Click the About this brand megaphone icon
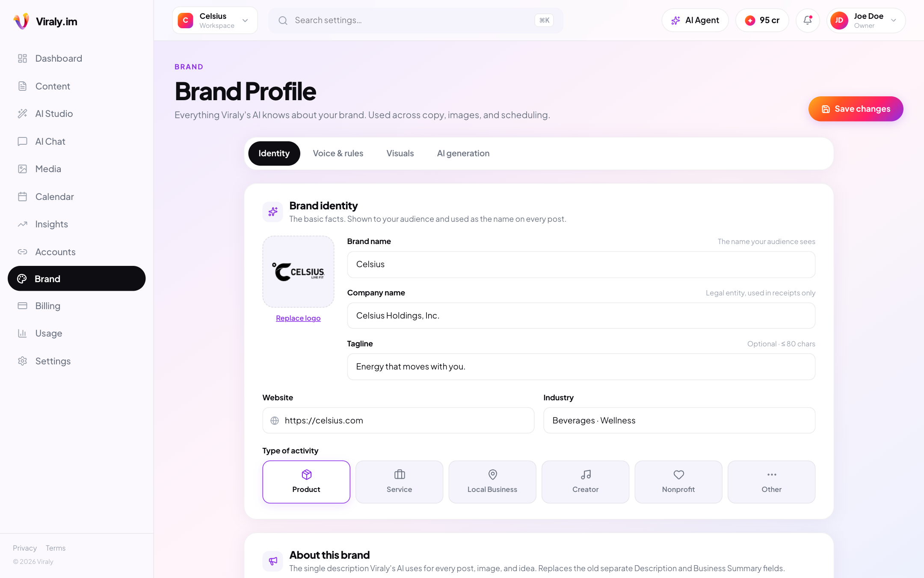This screenshot has width=924, height=578. pos(273,561)
